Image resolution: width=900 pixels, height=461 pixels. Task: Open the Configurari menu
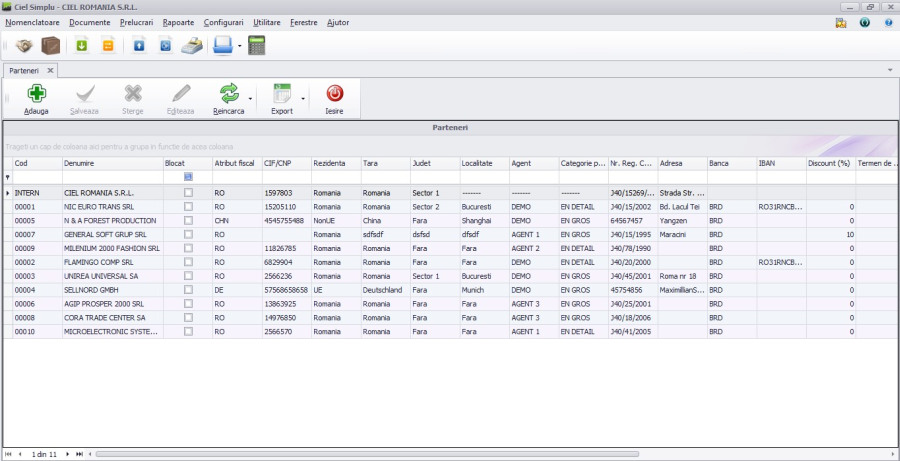pyautogui.click(x=223, y=21)
